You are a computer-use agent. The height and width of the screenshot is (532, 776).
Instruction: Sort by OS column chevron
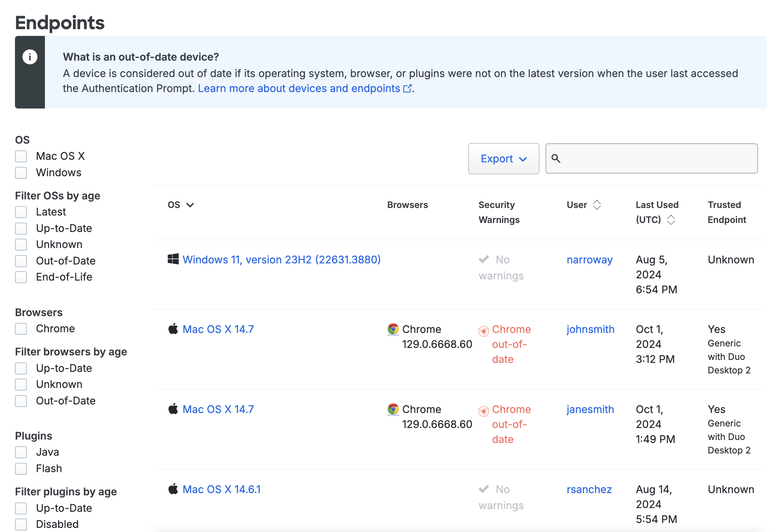click(190, 205)
